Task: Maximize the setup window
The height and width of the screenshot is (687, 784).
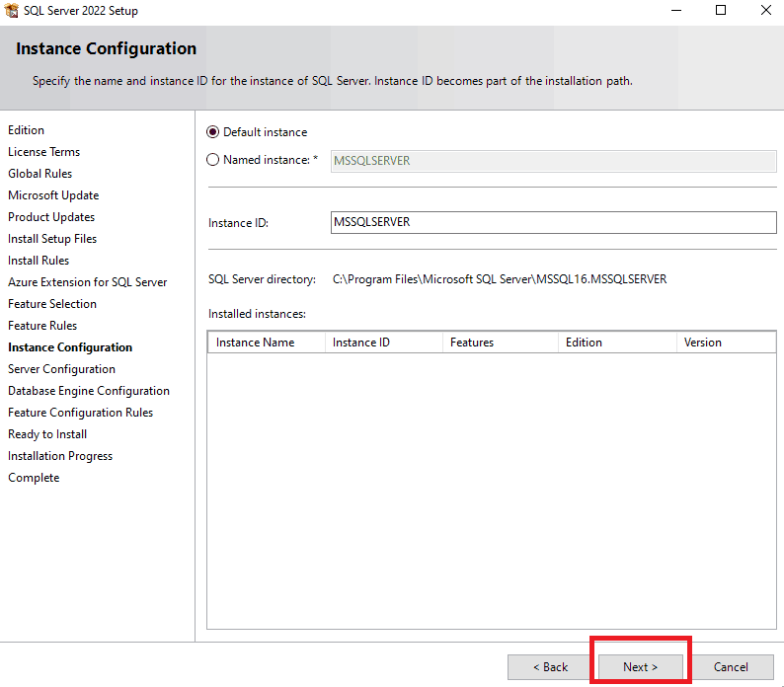Action: 720,11
